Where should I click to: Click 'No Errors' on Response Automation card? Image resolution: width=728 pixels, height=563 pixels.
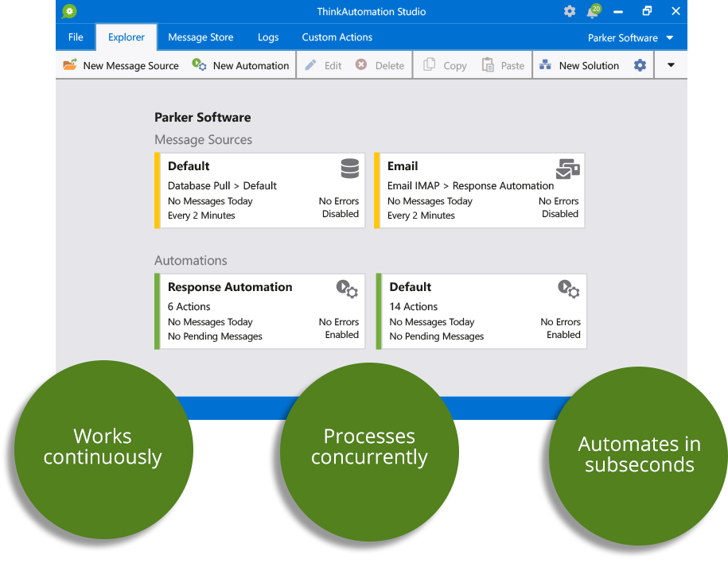(x=338, y=321)
